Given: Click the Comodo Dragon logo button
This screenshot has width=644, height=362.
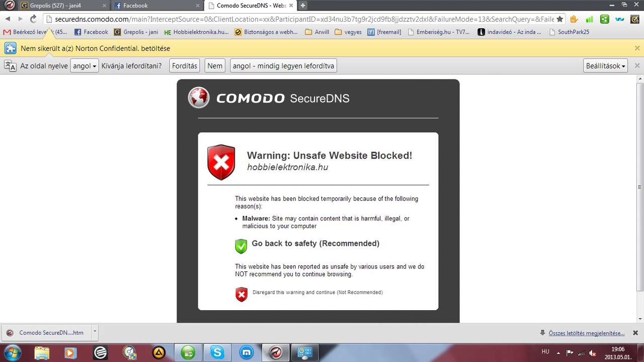Looking at the screenshot, I should tap(9, 6).
